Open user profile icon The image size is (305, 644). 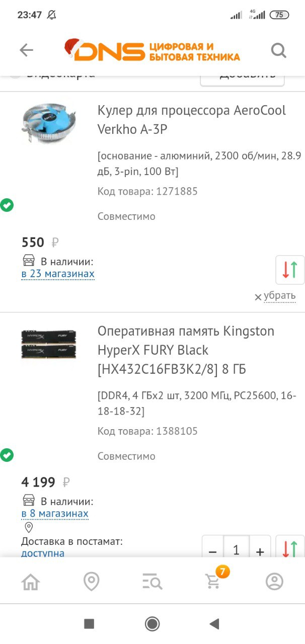click(274, 582)
